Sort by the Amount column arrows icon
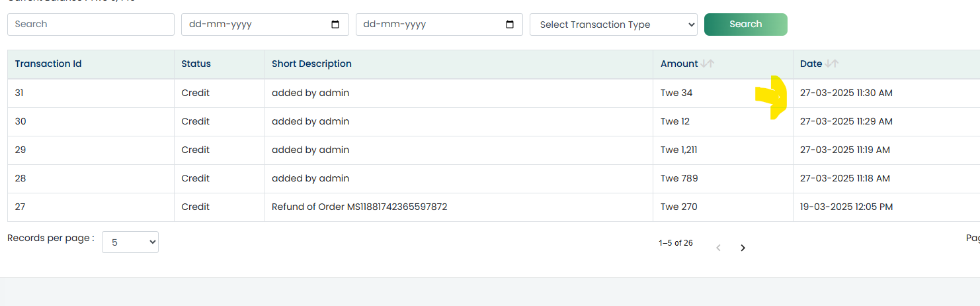The image size is (980, 306). [x=708, y=64]
